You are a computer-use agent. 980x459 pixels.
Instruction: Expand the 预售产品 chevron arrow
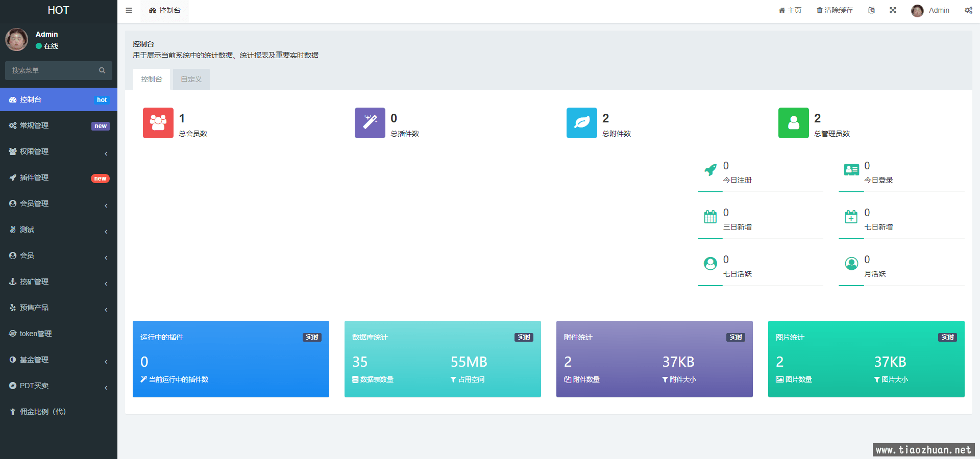(106, 310)
